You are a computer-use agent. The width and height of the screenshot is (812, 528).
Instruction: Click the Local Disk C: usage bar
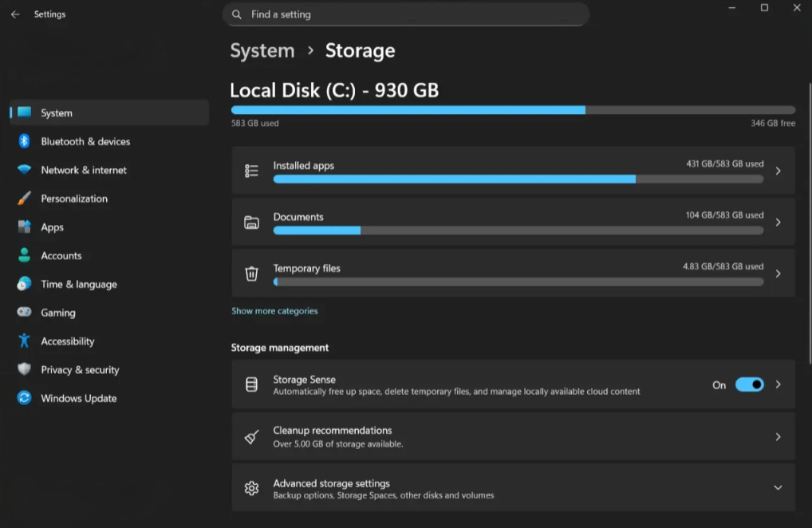[513, 110]
